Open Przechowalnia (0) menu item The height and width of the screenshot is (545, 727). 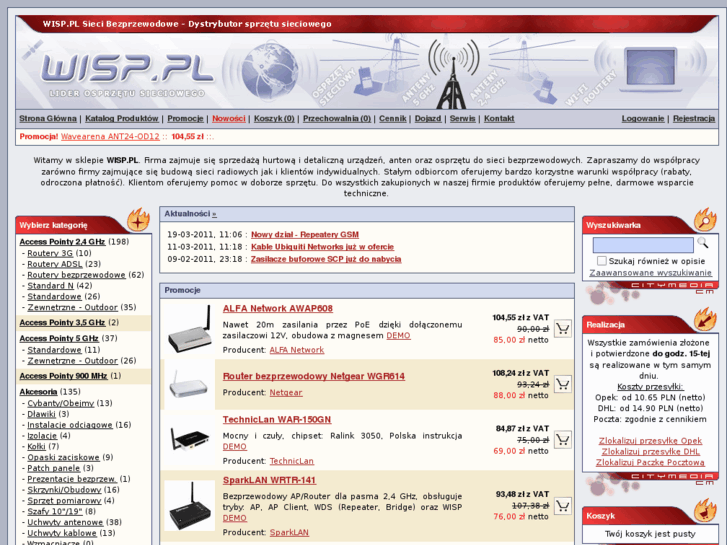[337, 119]
